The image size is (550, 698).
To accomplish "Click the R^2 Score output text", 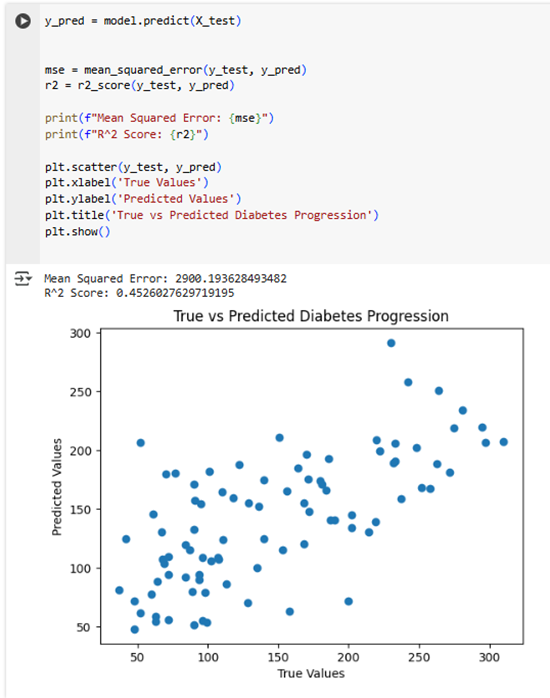I will (x=139, y=293).
